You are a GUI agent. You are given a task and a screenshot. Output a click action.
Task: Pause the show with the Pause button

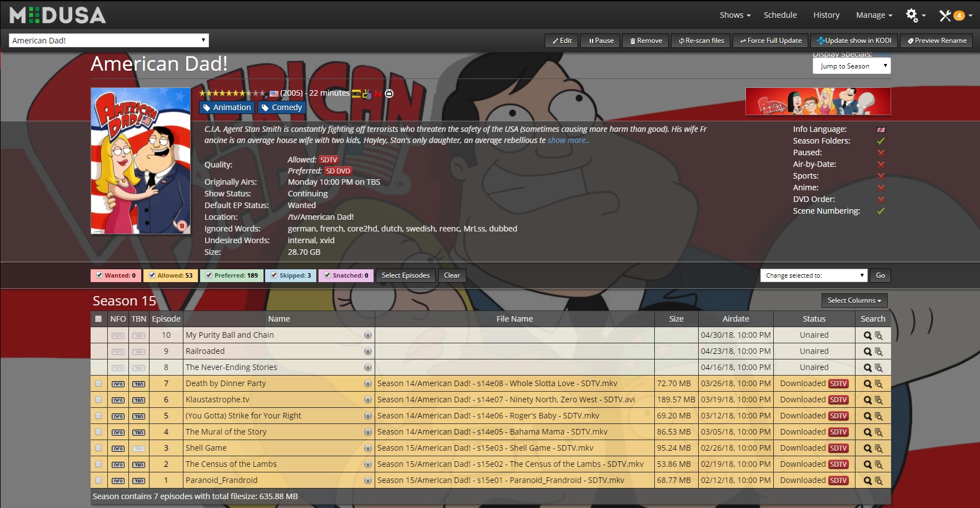[x=600, y=40]
